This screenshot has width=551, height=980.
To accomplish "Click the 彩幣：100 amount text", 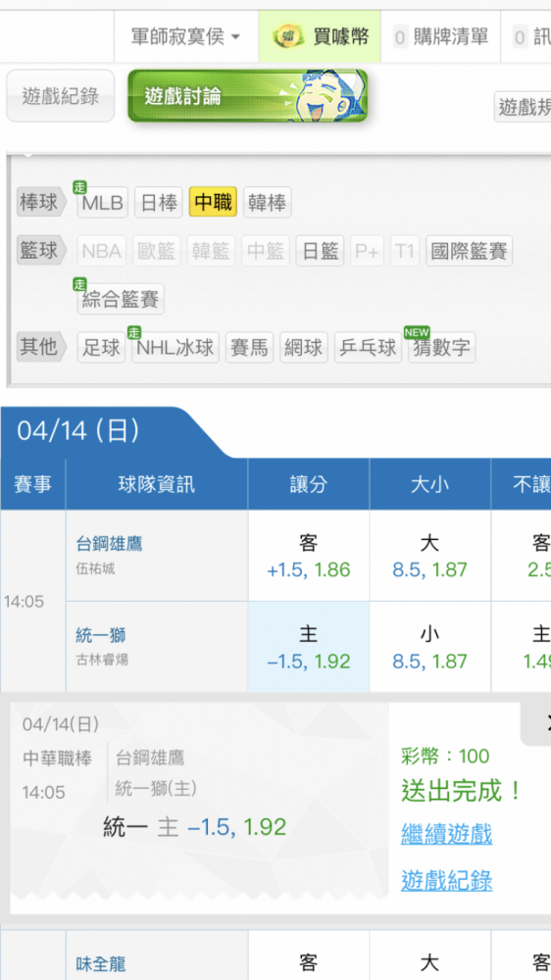I will [445, 757].
